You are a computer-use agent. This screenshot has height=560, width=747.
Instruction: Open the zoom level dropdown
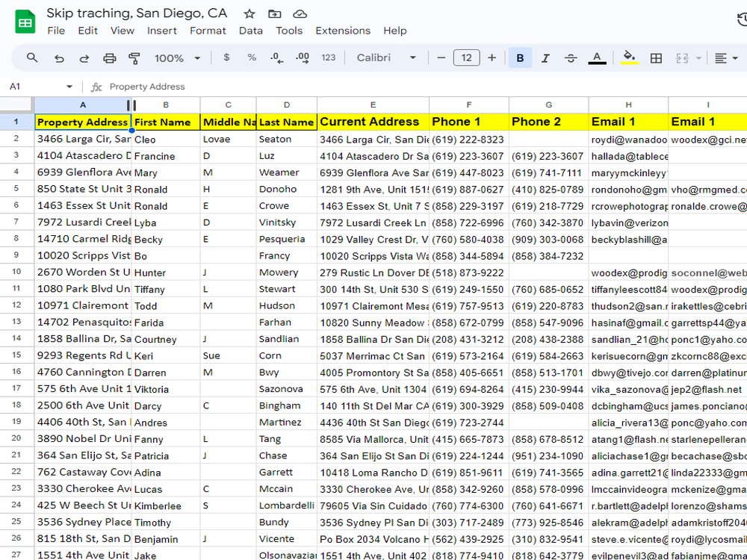pos(176,57)
